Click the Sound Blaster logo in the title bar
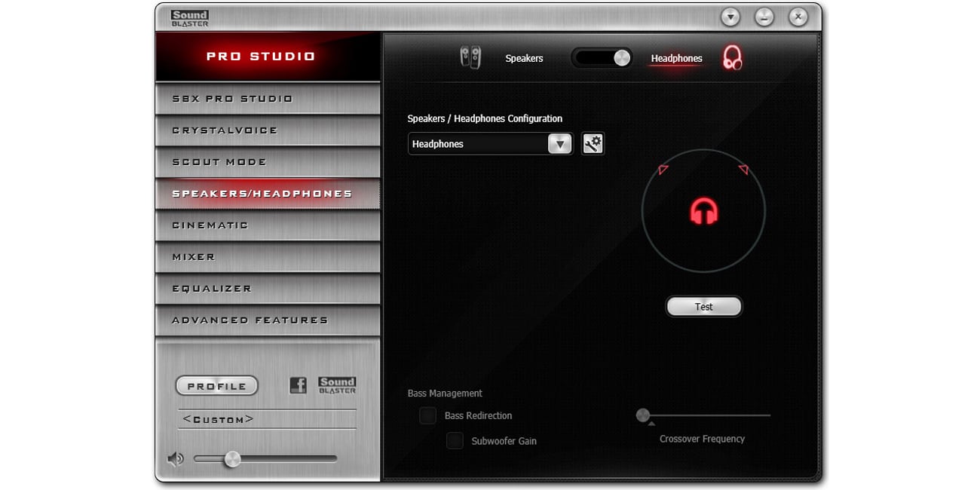 [189, 17]
